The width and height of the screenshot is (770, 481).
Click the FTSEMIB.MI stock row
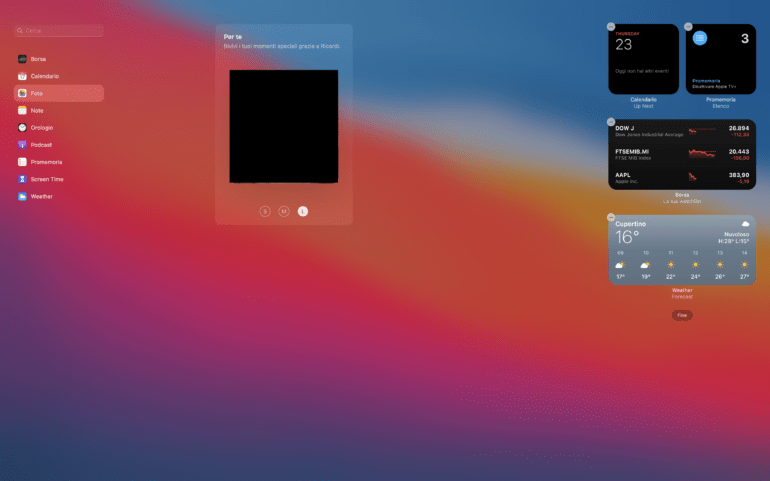click(682, 154)
